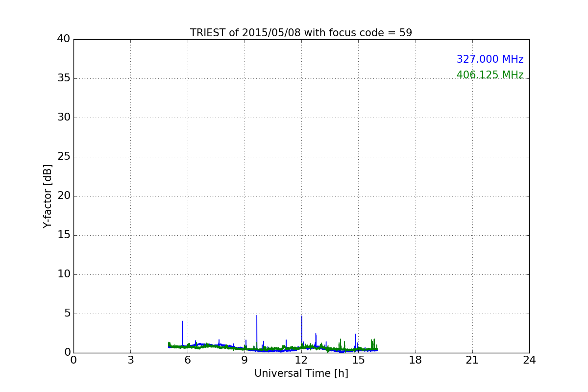Click the 'Y-factor [dB]' axis label

point(48,196)
